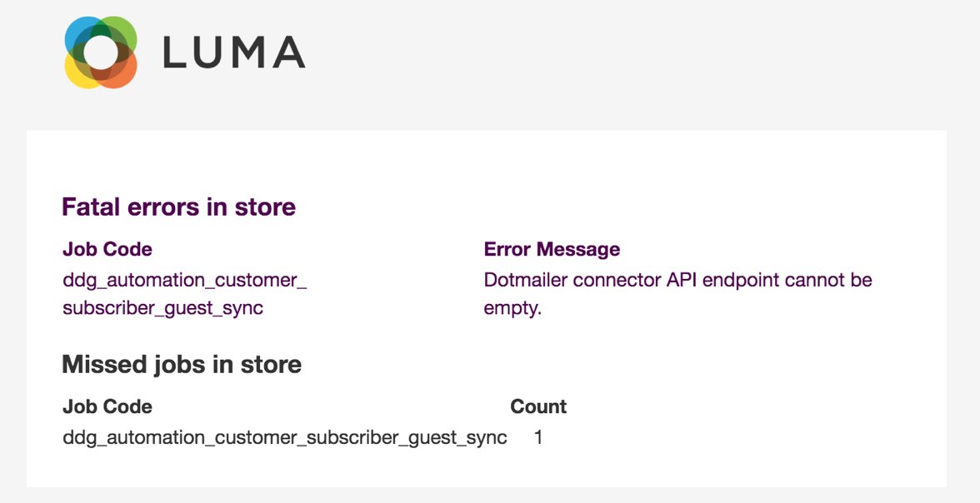The image size is (980, 503).
Task: Click the LUMA wordmark text
Action: 234,52
